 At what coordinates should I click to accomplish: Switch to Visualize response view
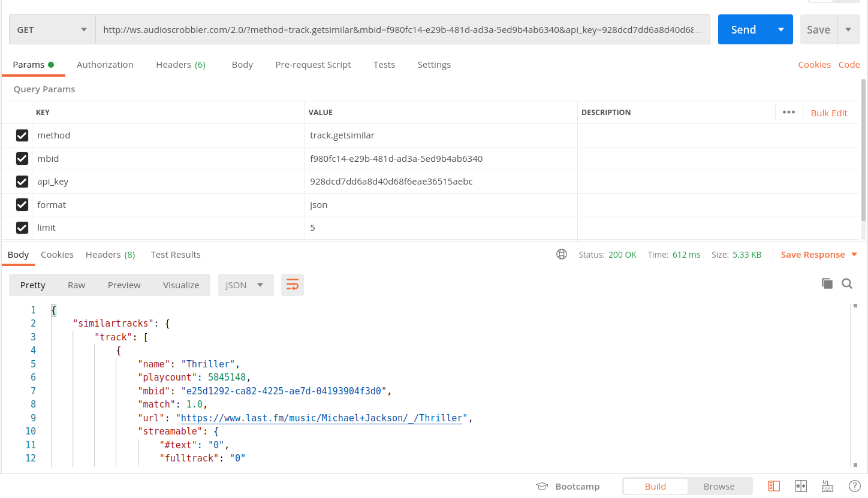point(181,285)
